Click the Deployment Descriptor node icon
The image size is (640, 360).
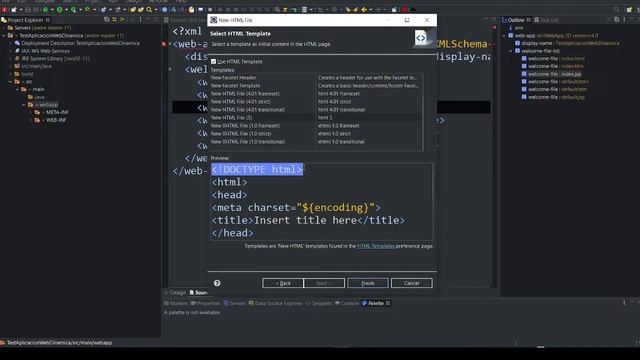pos(17,43)
